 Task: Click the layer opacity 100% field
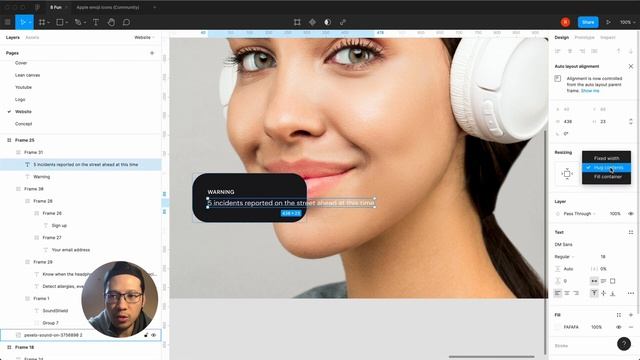tap(615, 213)
